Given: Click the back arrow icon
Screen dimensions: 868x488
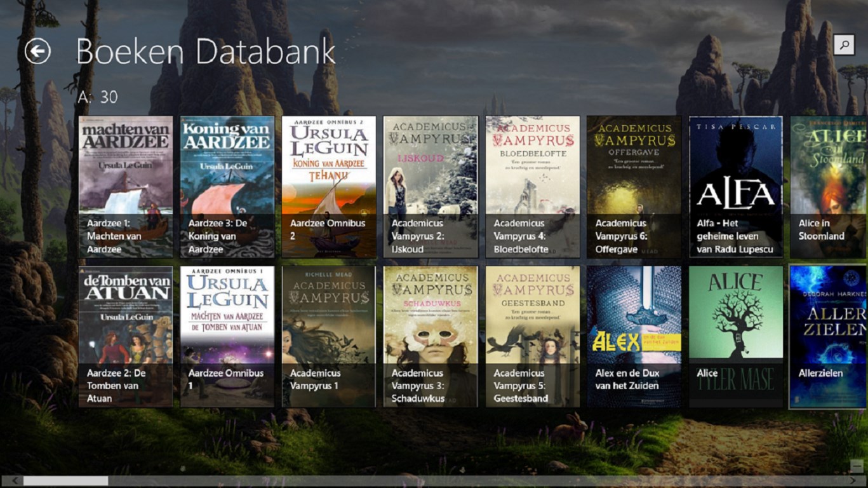Looking at the screenshot, I should coord(37,51).
